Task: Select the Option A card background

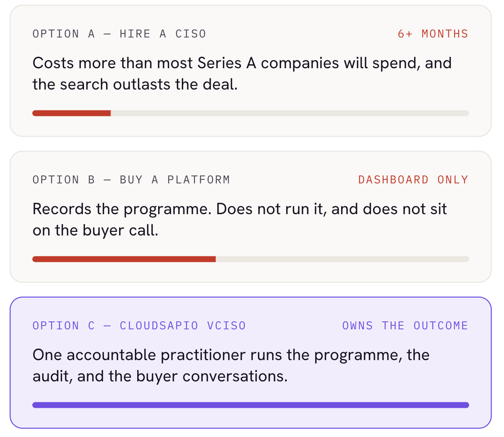Action: click(x=251, y=71)
